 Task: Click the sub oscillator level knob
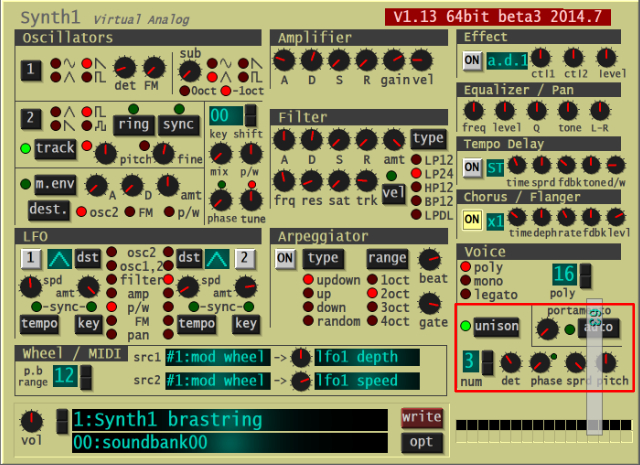[x=190, y=71]
